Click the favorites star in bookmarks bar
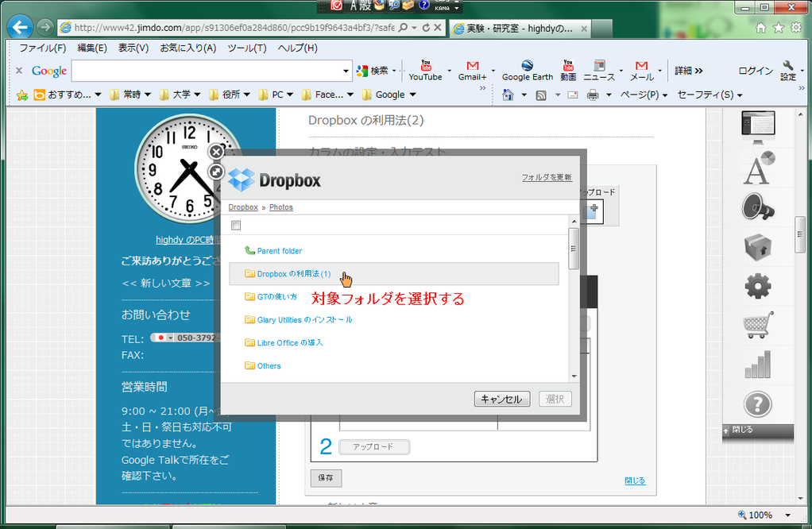The image size is (812, 529). (x=22, y=95)
